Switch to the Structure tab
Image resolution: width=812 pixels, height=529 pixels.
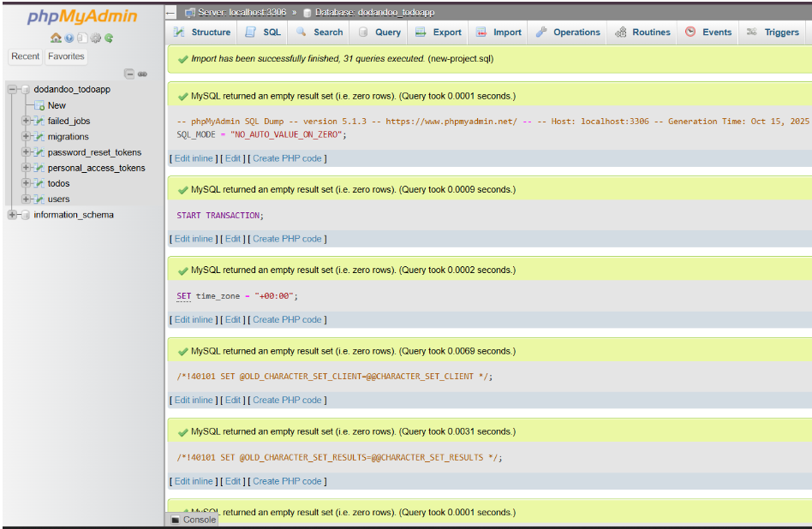point(202,33)
